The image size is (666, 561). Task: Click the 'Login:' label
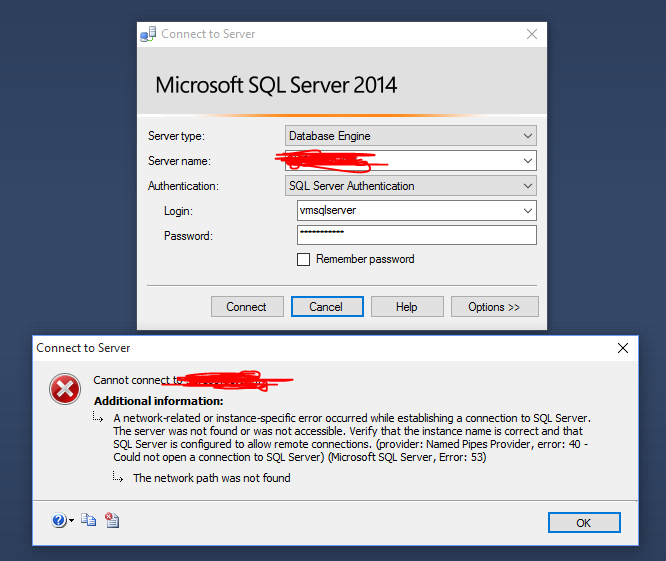coord(178,211)
